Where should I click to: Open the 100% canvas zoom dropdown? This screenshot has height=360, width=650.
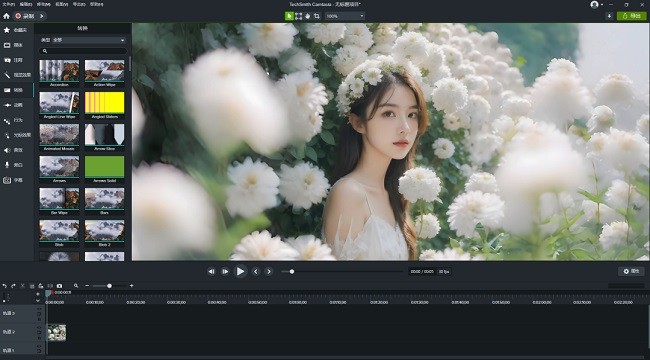pyautogui.click(x=345, y=16)
